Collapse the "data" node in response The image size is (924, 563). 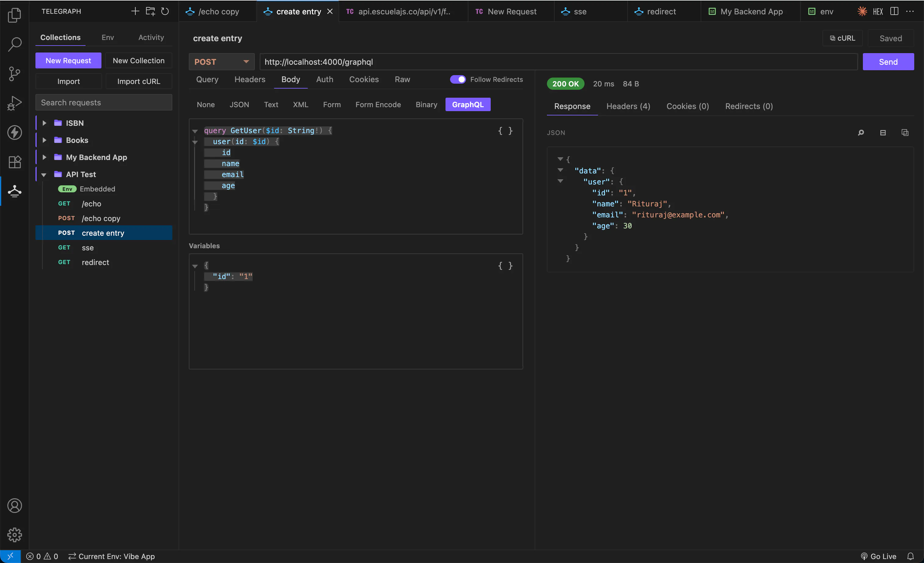[560, 170]
